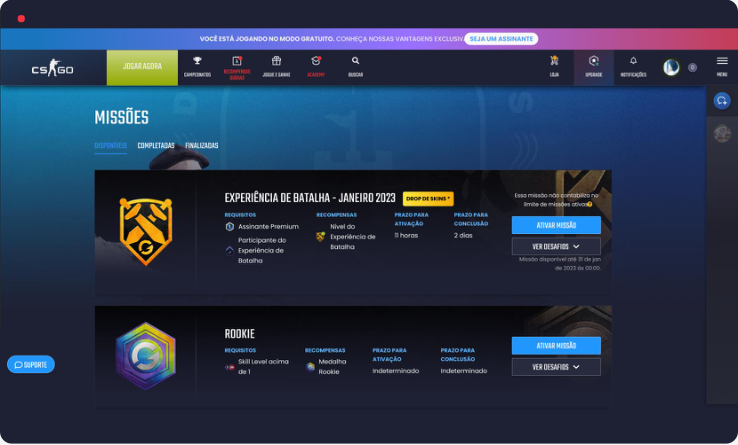Screen dimensions: 738x445
Task: Click the Assinante Premium requirement icon
Action: pyautogui.click(x=230, y=227)
